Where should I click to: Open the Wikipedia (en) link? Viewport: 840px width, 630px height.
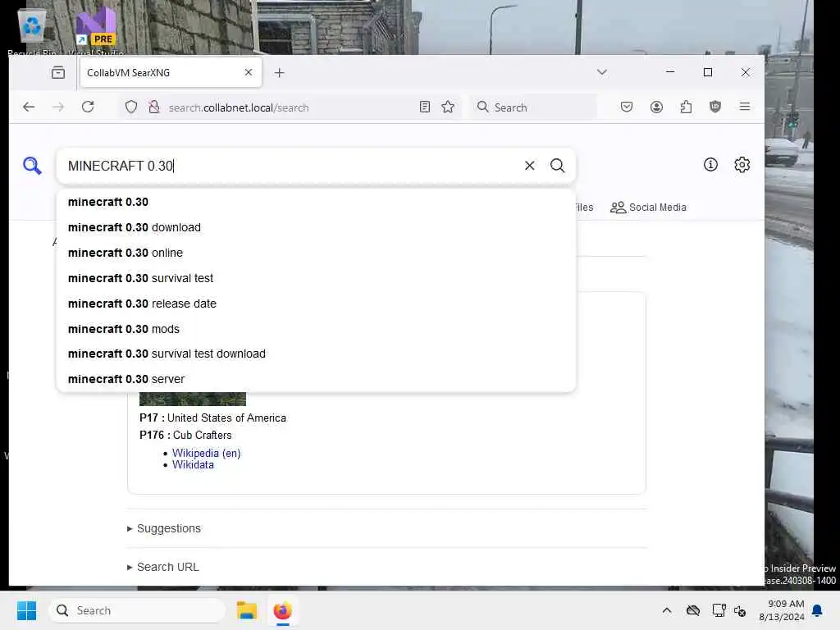206,453
